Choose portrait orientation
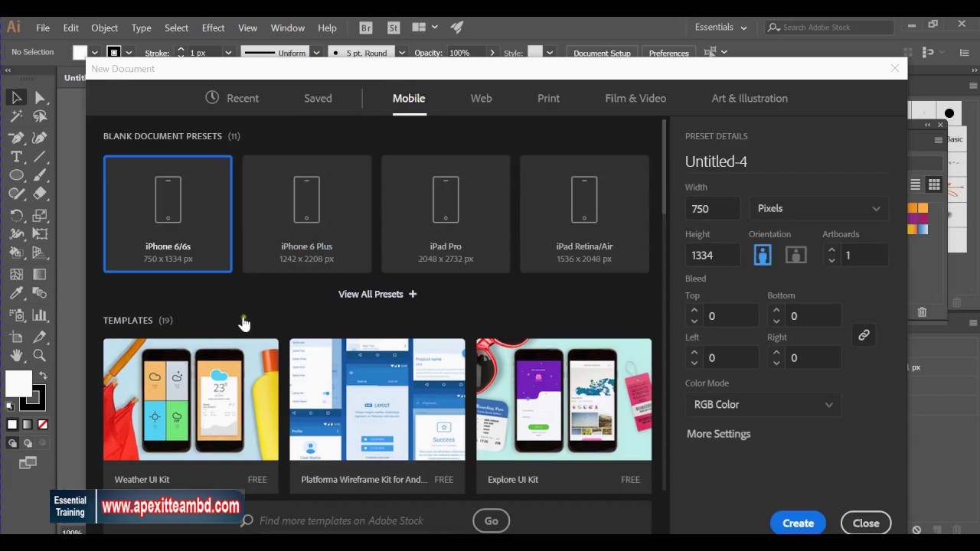Screen dimensions: 980x551 click(x=763, y=255)
